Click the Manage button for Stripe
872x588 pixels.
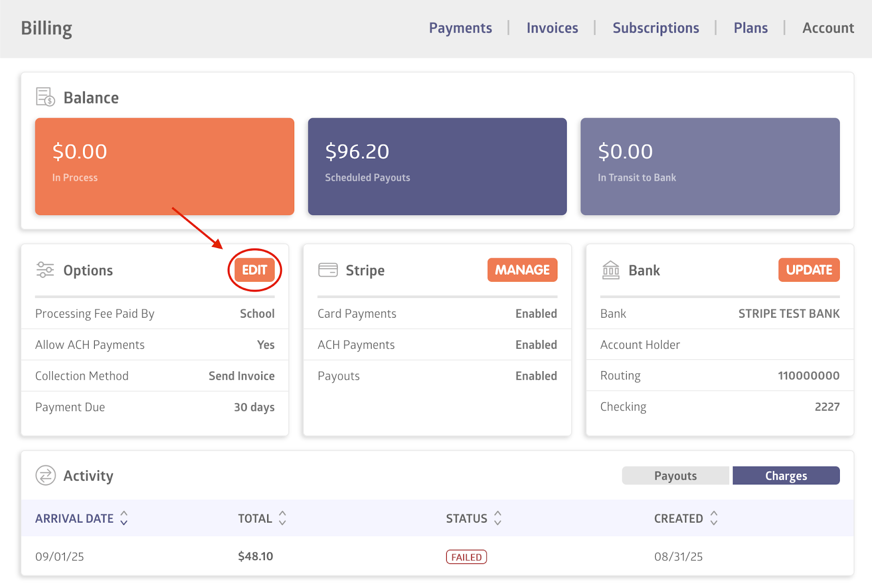(522, 270)
